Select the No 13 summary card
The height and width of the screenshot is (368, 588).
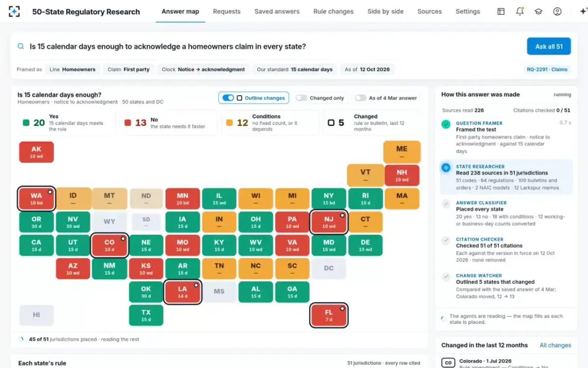pyautogui.click(x=168, y=123)
